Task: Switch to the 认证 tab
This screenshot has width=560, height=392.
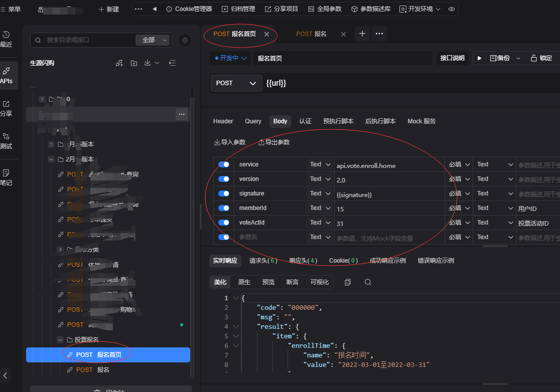Action: pos(305,121)
